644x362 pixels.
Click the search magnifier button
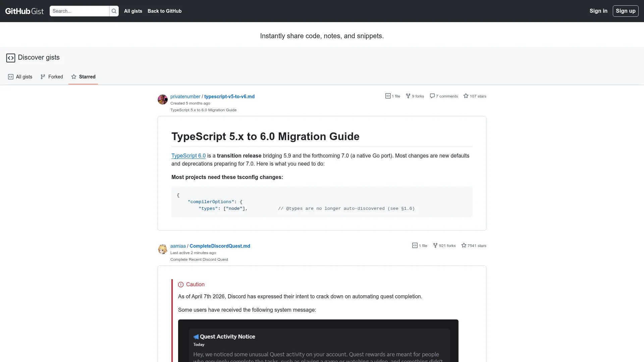tap(114, 11)
